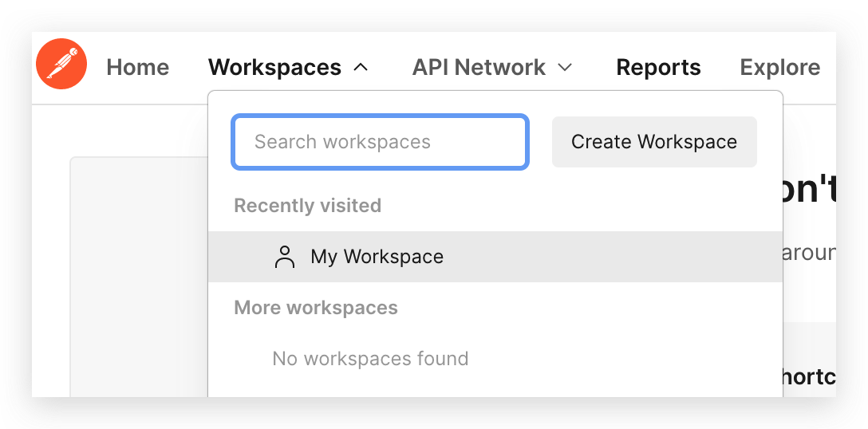The height and width of the screenshot is (429, 868).
Task: Click the Workspaces menu label
Action: [x=274, y=68]
